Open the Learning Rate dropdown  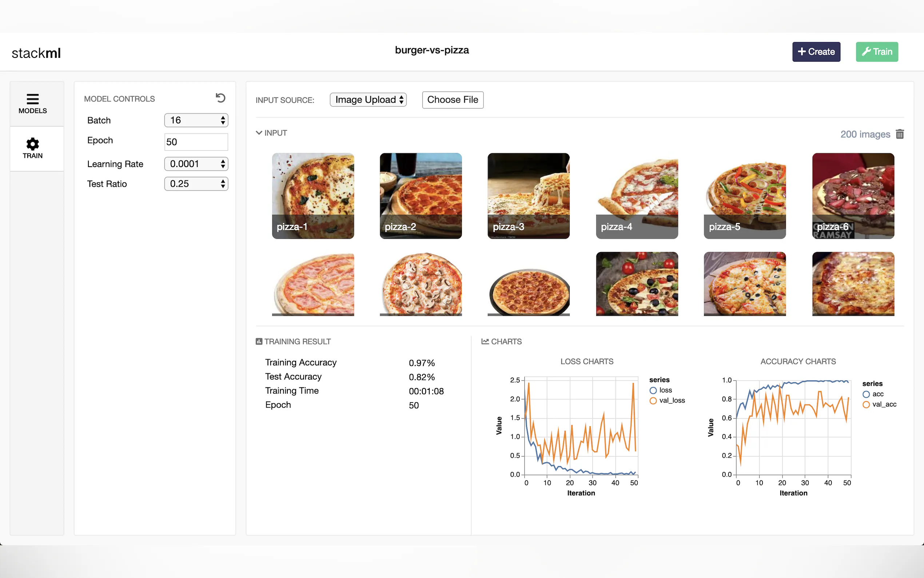196,164
